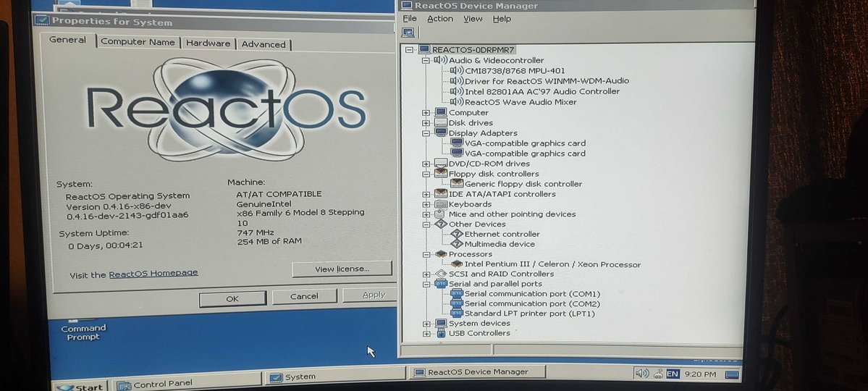The width and height of the screenshot is (868, 391).
Task: Click the Driver for ReactOS WINMM-WDM-Audio icon
Action: pyautogui.click(x=457, y=81)
